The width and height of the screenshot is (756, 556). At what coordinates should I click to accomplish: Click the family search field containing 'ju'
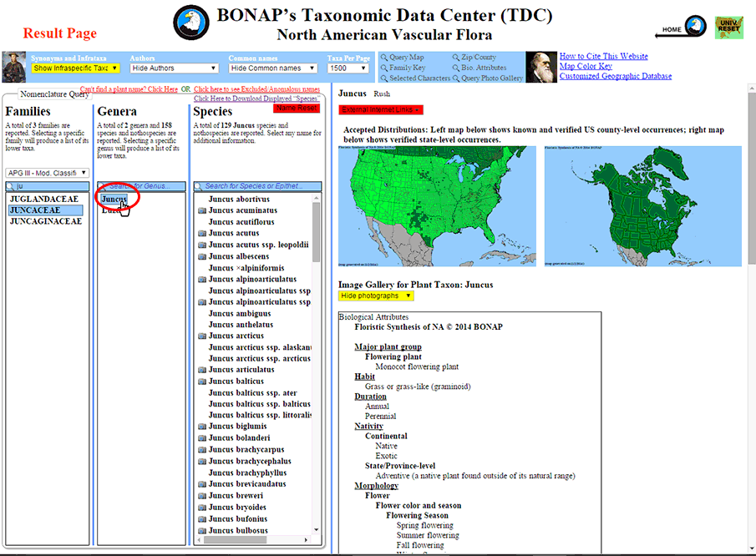[x=48, y=186]
